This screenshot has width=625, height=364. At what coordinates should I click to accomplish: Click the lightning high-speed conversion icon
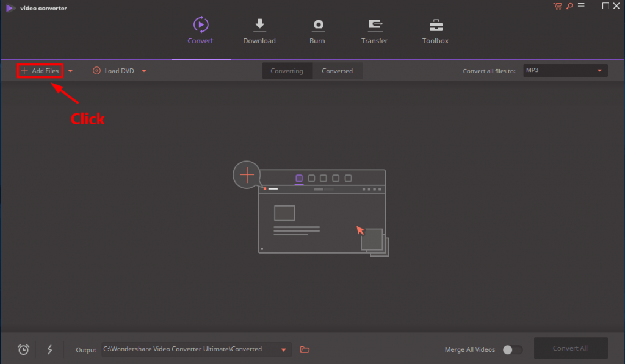pos(49,349)
